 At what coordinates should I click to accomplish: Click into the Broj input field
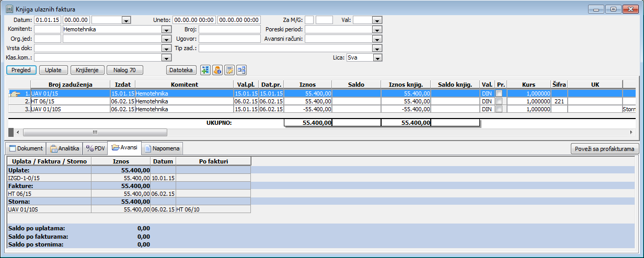pyautogui.click(x=229, y=29)
